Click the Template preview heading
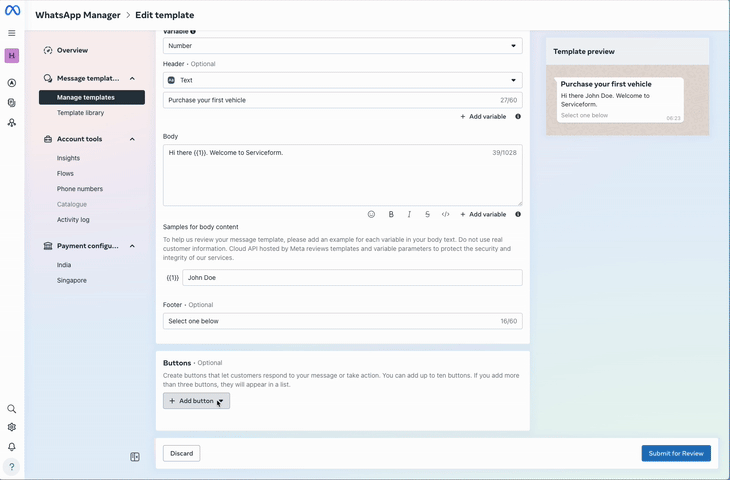The height and width of the screenshot is (480, 730). [584, 52]
